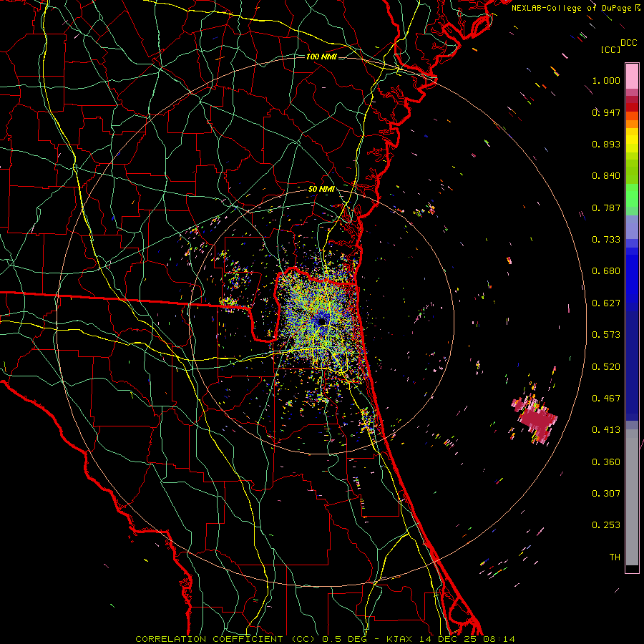Click the 0.627 legend value
The width and height of the screenshot is (644, 644).
606,303
